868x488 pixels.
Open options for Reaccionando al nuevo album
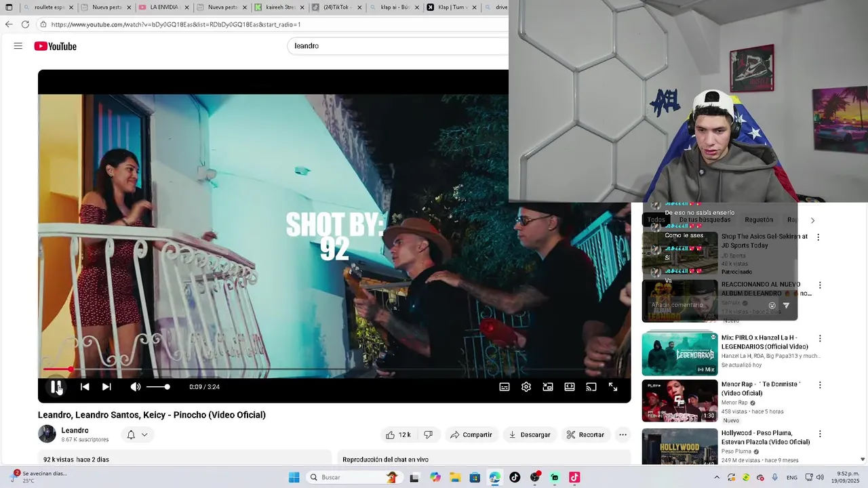point(819,285)
